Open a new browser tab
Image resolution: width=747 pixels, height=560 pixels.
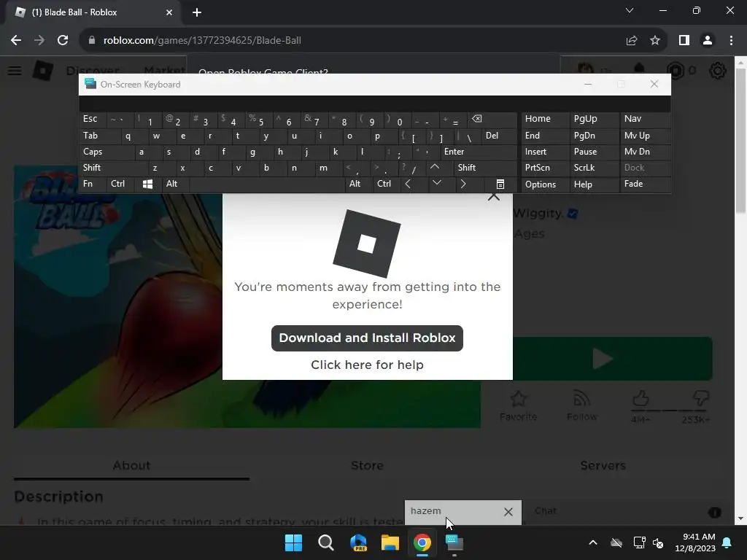click(x=197, y=12)
